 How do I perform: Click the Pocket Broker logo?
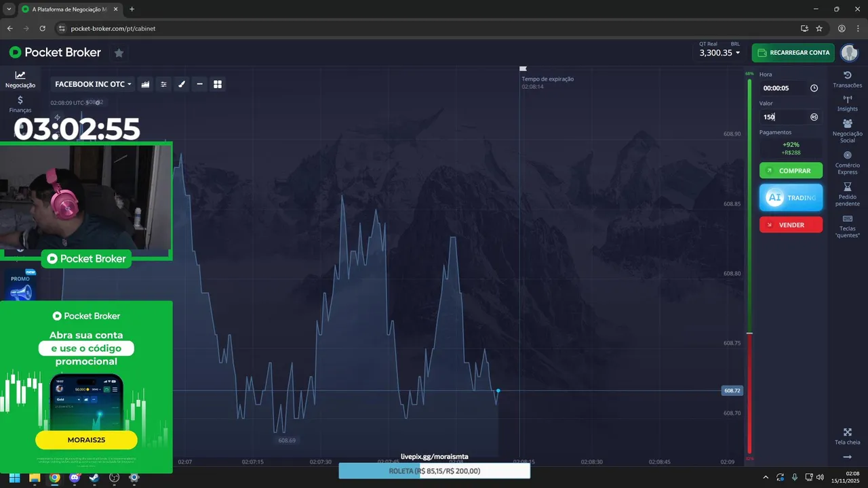55,52
